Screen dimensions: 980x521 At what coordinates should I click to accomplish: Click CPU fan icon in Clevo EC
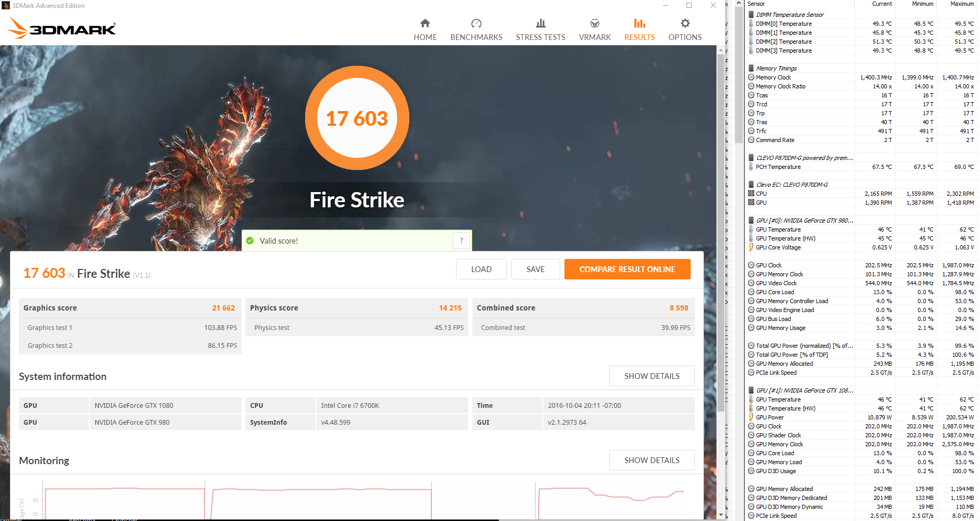point(751,194)
